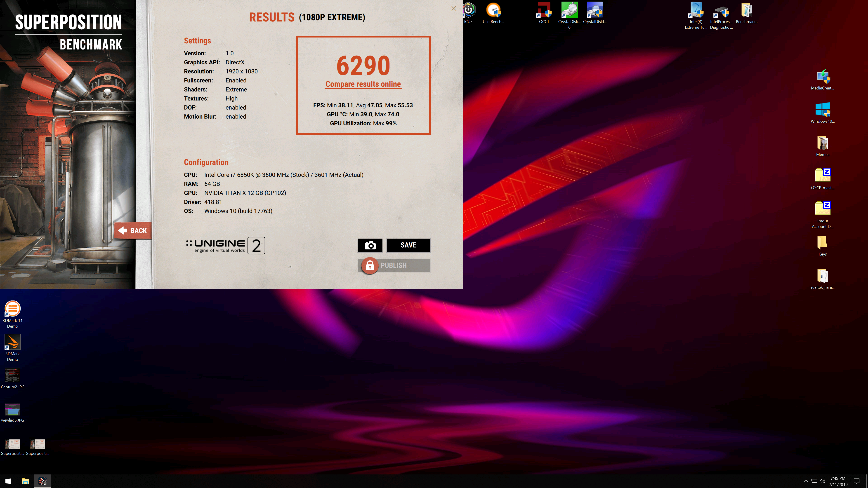The width and height of the screenshot is (868, 488).
Task: Click the Superposition taskbar app icon
Action: (42, 481)
